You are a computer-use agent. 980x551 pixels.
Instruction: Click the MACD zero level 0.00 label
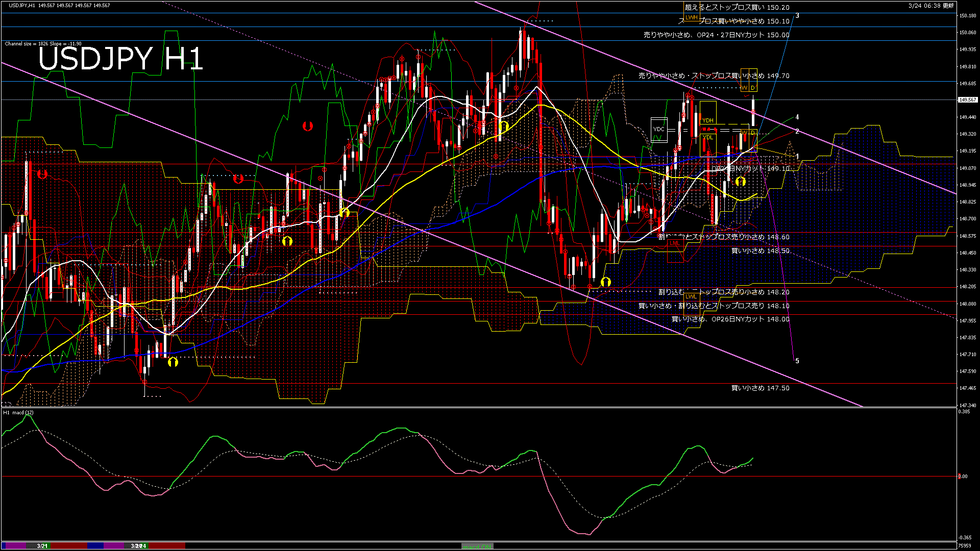point(962,477)
